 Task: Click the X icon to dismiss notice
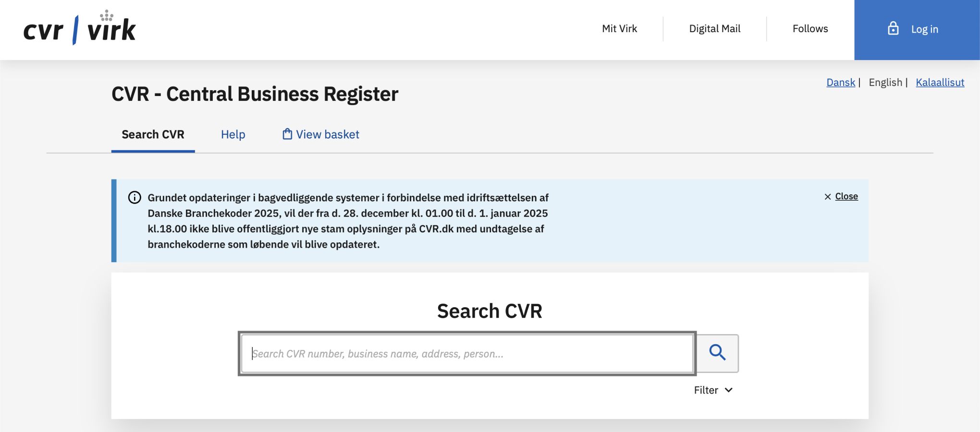coord(828,197)
